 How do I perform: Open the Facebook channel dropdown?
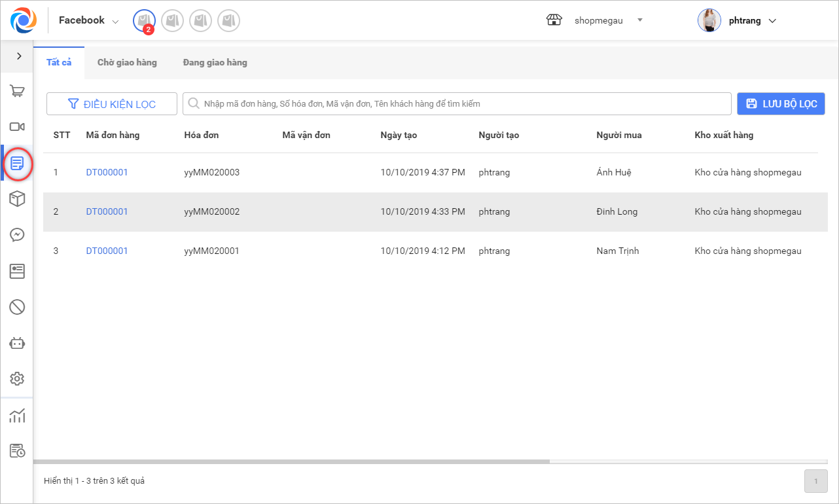(88, 21)
